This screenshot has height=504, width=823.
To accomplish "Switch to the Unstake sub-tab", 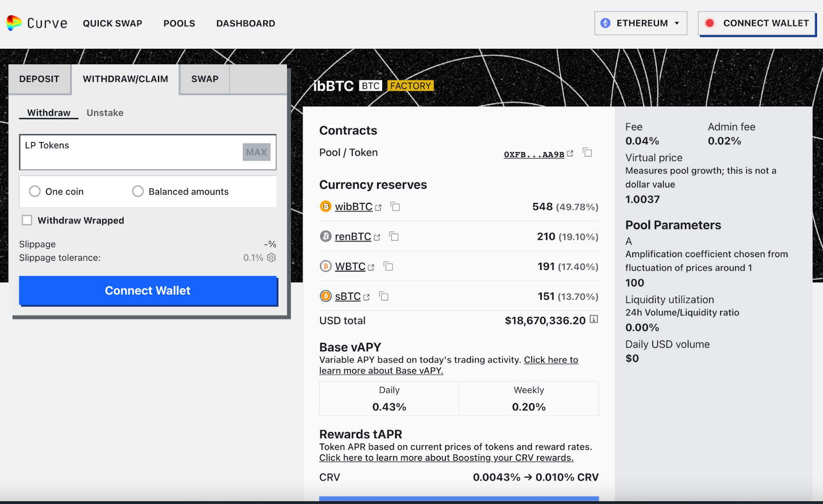I will [105, 113].
